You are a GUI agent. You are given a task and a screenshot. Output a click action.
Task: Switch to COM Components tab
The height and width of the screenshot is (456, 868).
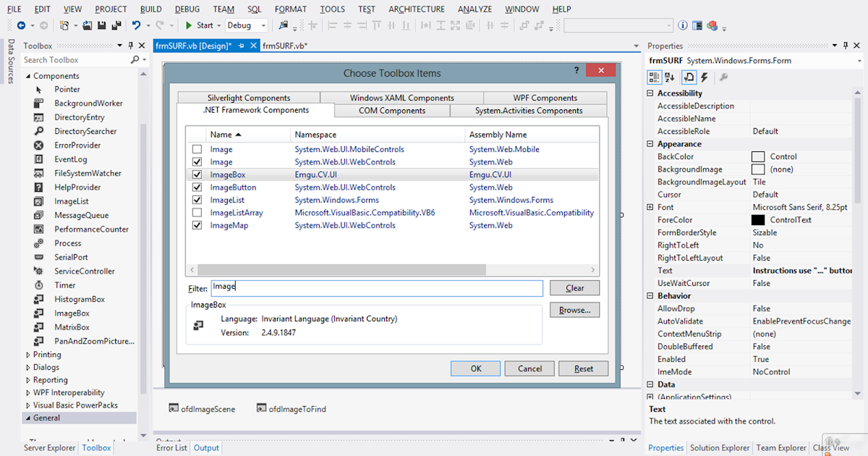pos(392,111)
